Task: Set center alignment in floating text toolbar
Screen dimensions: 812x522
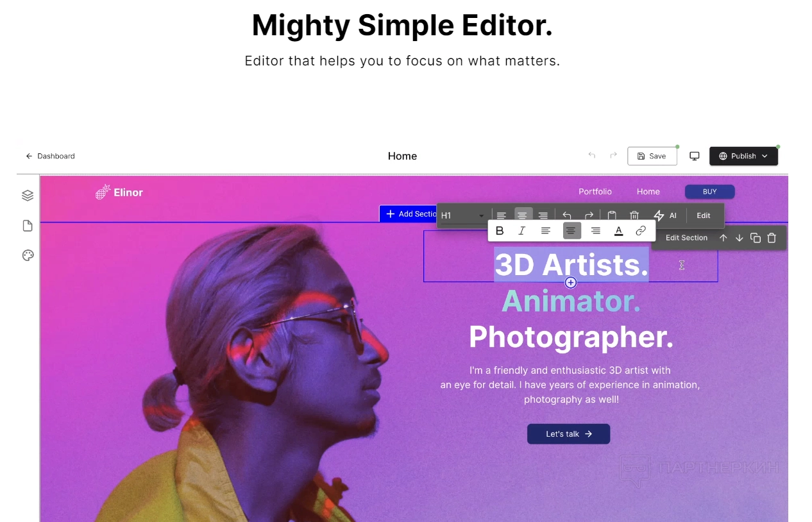Action: [571, 231]
